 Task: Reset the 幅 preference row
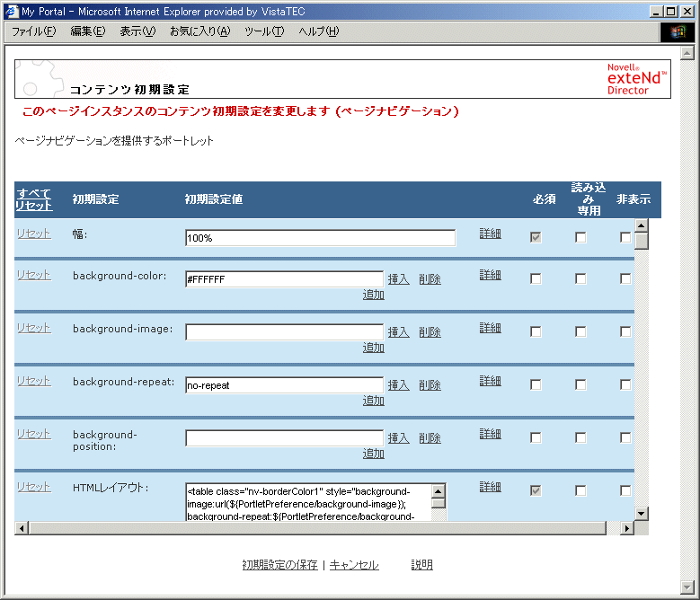(x=34, y=234)
